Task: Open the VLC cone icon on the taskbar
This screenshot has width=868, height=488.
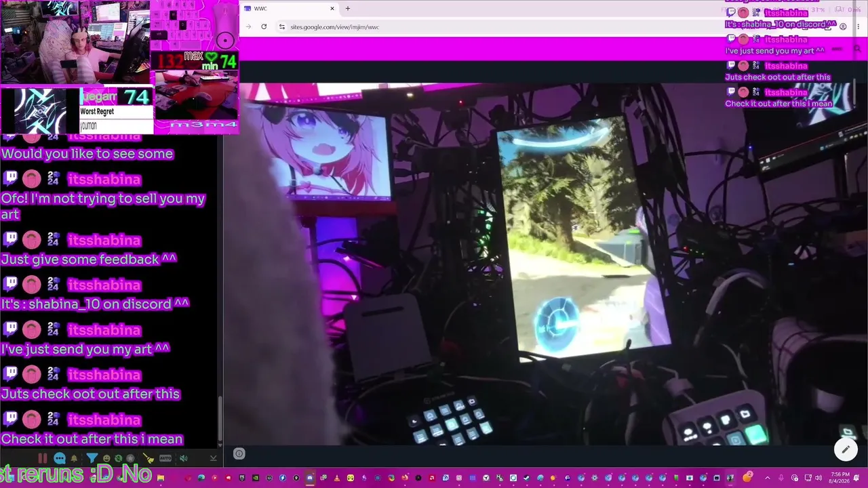Action: pyautogui.click(x=337, y=478)
